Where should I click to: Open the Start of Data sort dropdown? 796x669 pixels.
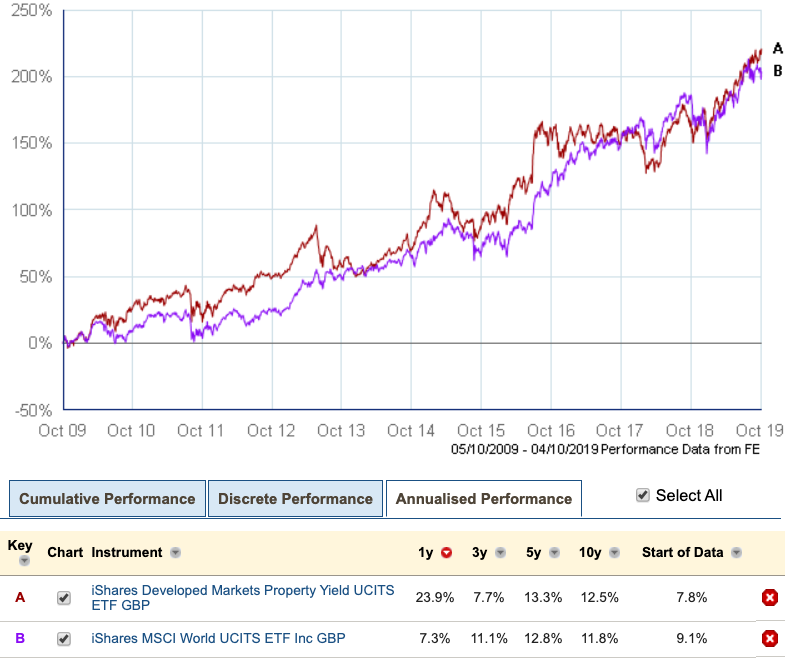pyautogui.click(x=737, y=553)
